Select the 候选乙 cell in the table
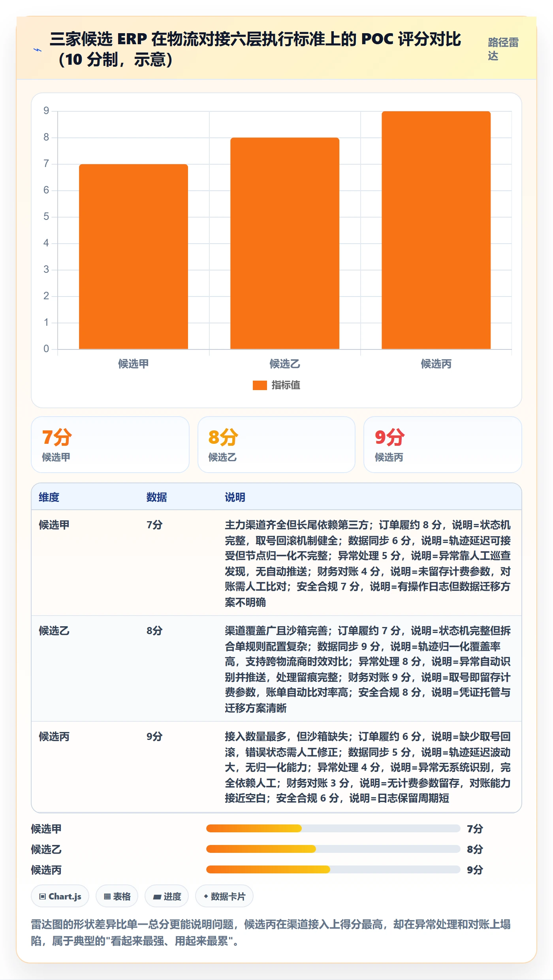553x980 pixels. point(54,631)
